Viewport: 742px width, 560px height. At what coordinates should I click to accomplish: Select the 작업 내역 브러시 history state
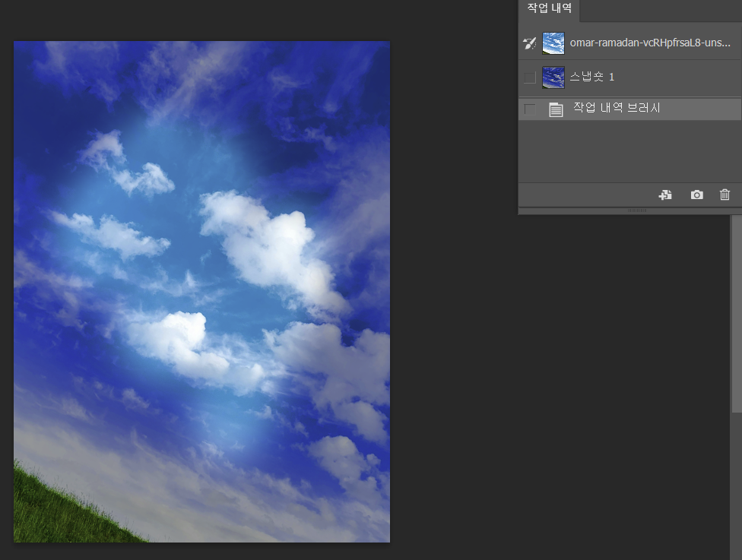click(617, 109)
